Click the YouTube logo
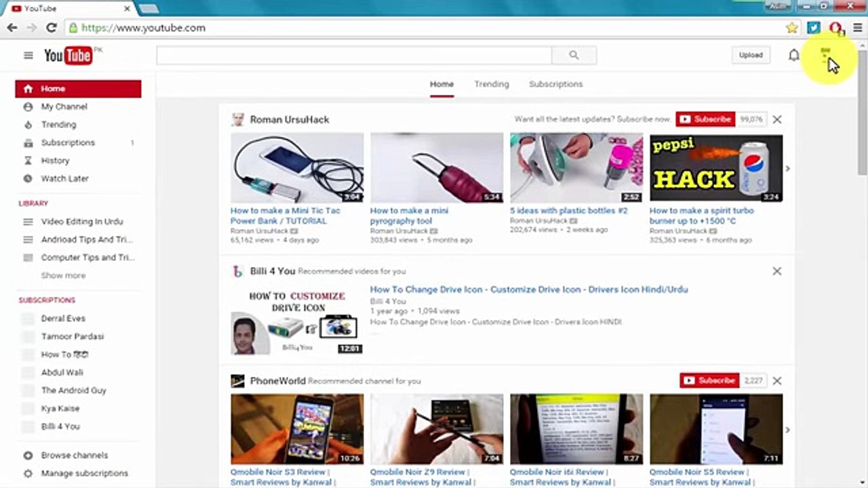The image size is (868, 488). 68,56
